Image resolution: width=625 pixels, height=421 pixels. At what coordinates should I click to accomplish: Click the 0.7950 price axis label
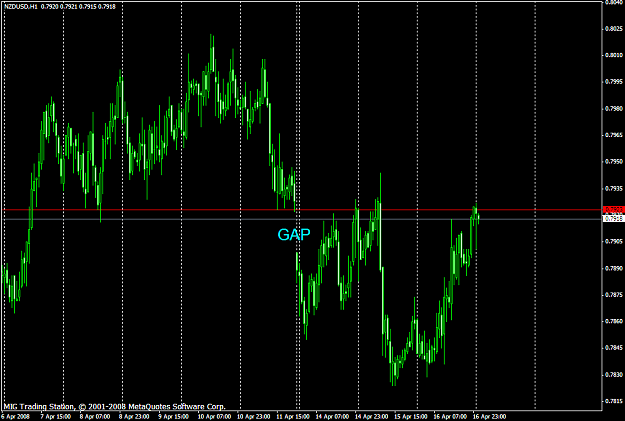(614, 161)
